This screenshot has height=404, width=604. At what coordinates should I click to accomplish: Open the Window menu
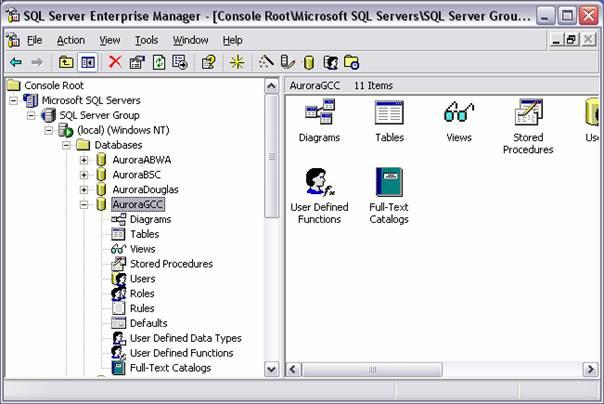(190, 40)
